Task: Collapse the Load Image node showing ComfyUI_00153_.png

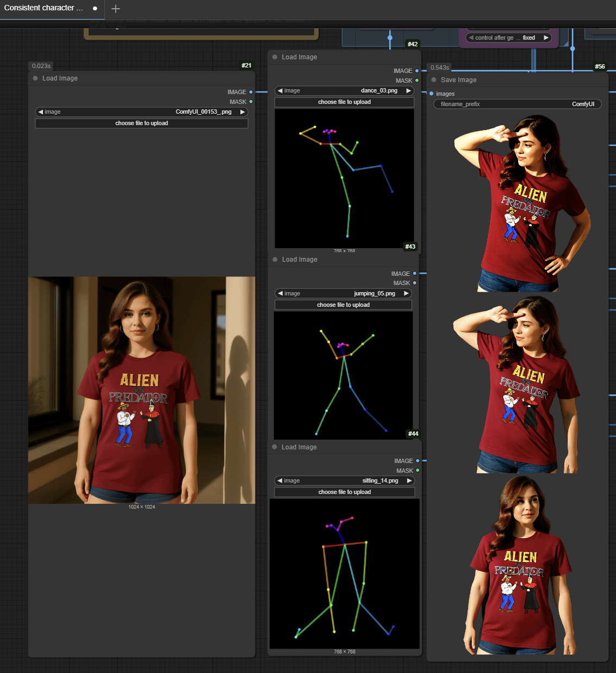Action: (x=35, y=78)
